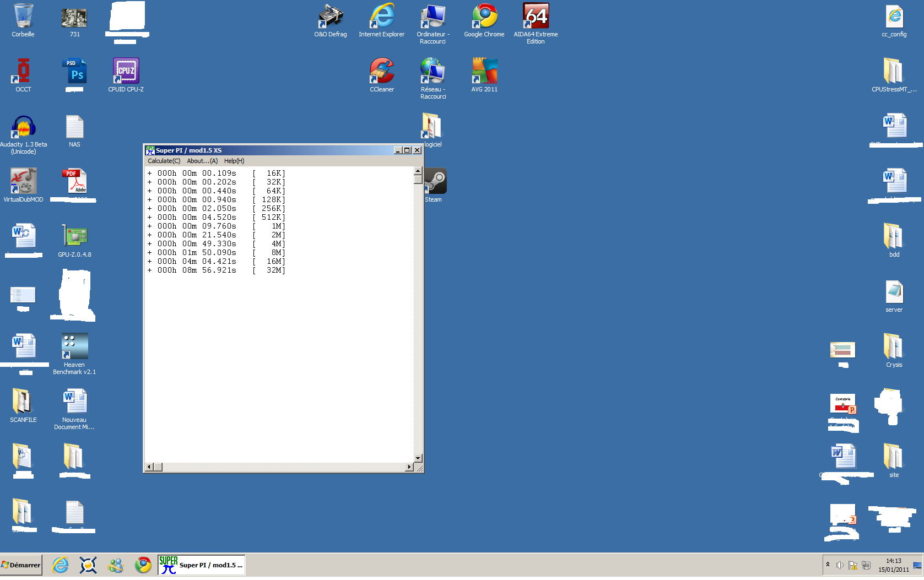The width and height of the screenshot is (924, 580).
Task: Select the OCCT desktop icon
Action: (x=23, y=72)
